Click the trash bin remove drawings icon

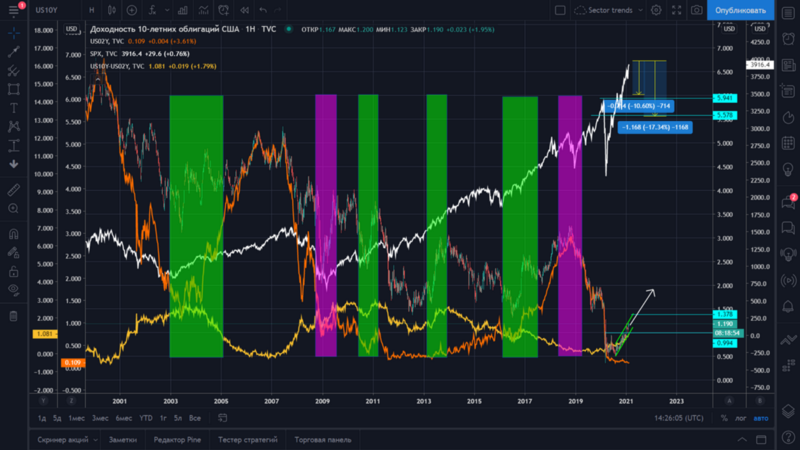pos(13,316)
